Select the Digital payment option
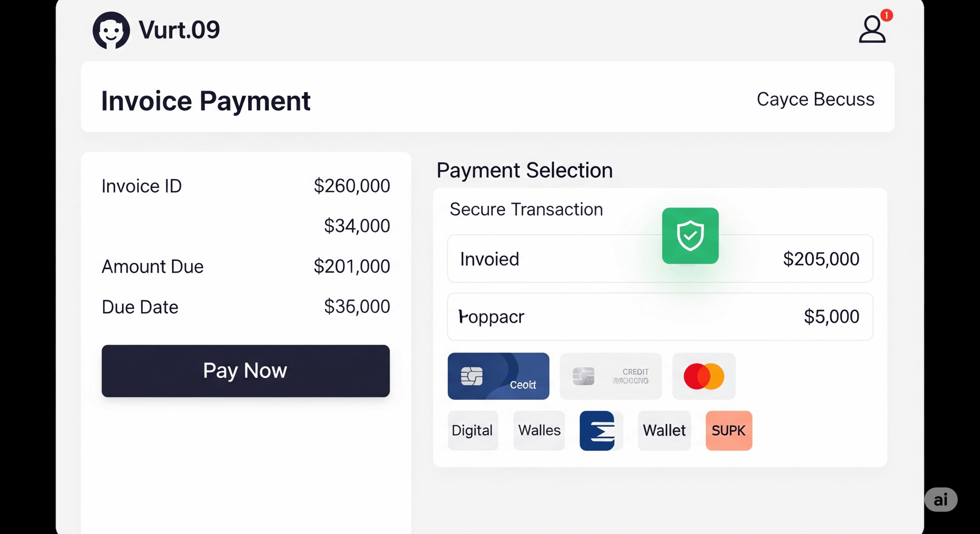980x534 pixels. (473, 431)
